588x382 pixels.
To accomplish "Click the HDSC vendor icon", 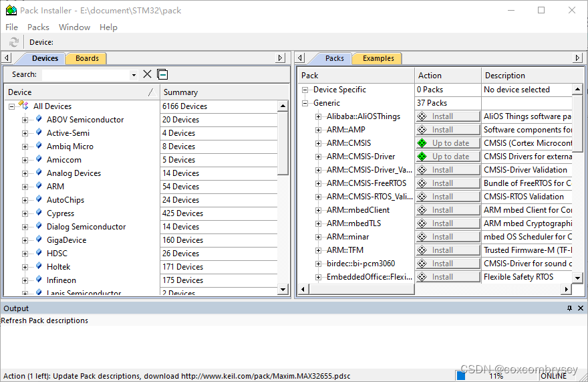I will 39,253.
